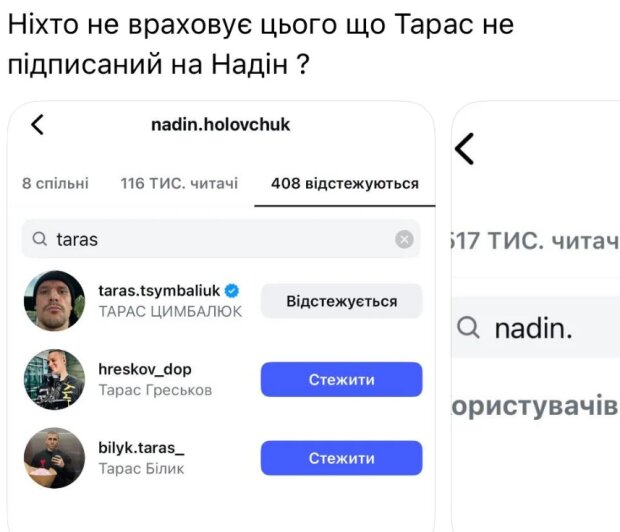
Task: Tap the back arrow on nadin.holovchuk profile
Action: pyautogui.click(x=38, y=125)
